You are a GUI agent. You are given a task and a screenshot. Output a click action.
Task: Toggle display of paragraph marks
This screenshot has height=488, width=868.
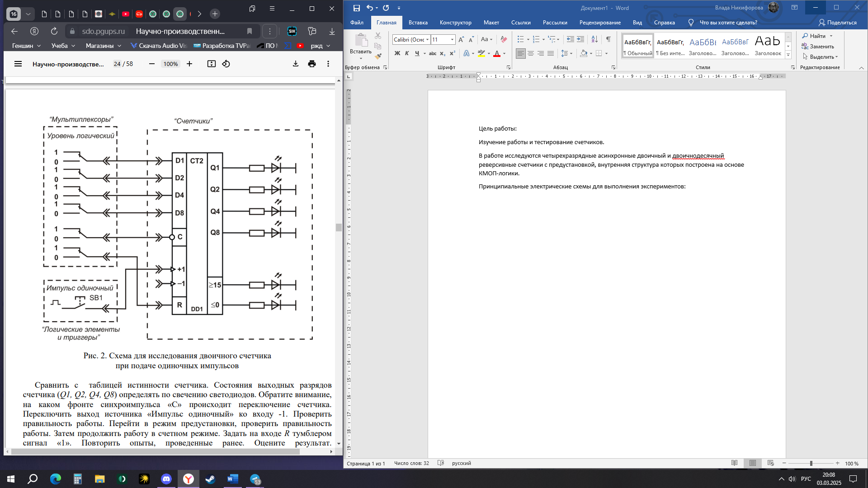pyautogui.click(x=609, y=40)
